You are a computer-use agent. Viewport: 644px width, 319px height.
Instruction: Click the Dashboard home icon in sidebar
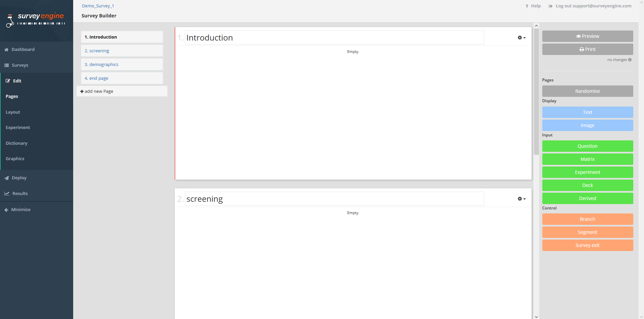pyautogui.click(x=6, y=50)
